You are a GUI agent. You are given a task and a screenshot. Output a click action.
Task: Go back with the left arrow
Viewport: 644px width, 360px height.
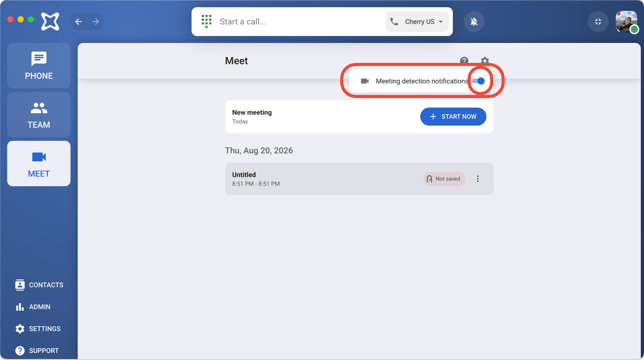pos(78,21)
